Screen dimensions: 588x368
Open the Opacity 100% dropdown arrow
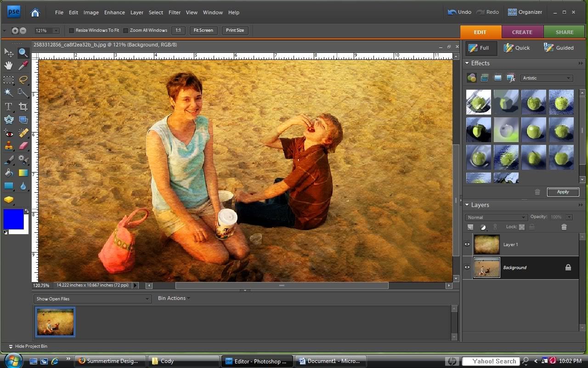tap(570, 217)
